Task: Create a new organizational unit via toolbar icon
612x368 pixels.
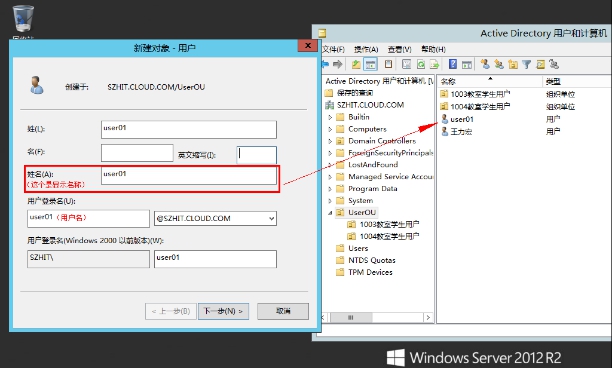Action: (513, 64)
